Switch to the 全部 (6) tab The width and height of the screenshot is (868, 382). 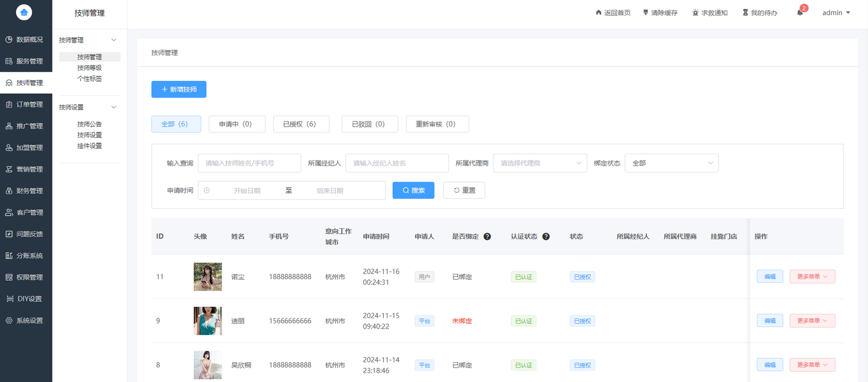176,124
